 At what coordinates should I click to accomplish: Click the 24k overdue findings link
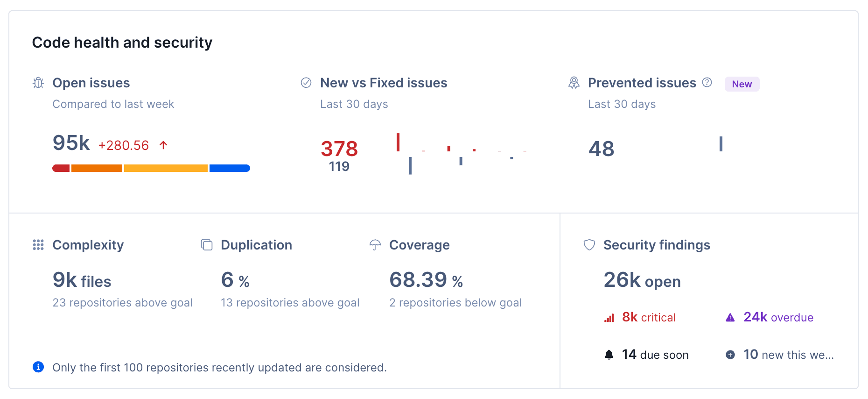[779, 317]
